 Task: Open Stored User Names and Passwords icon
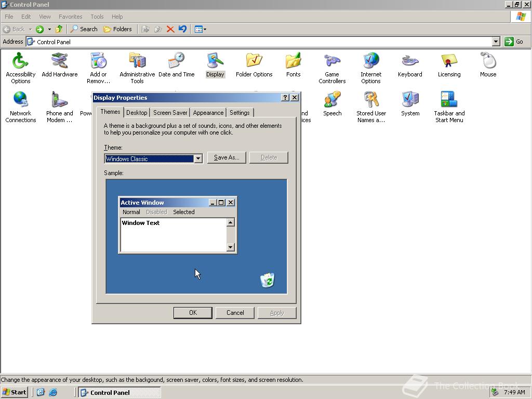click(371, 107)
